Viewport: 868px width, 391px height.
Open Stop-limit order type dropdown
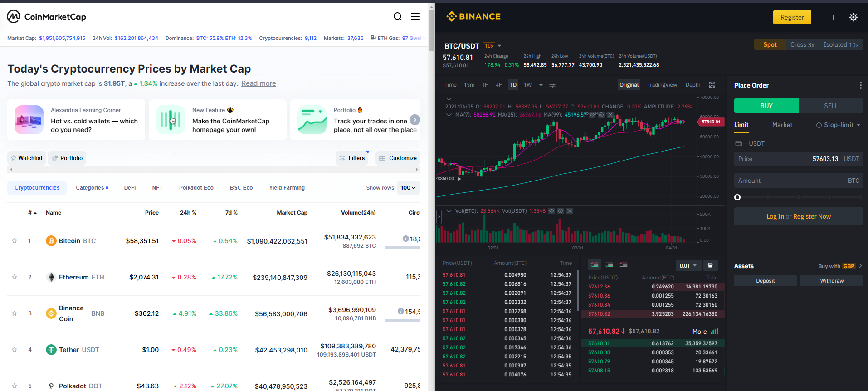838,125
